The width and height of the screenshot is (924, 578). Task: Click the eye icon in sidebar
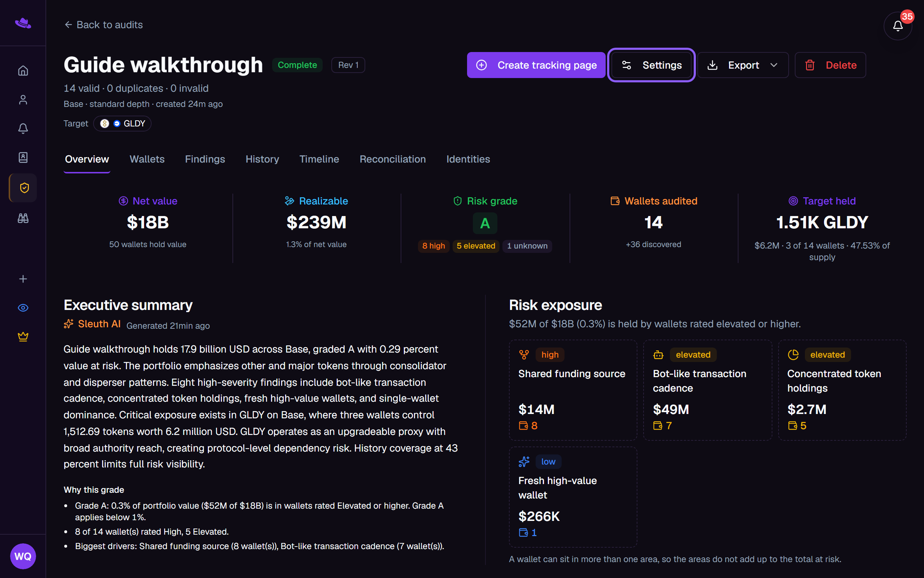tap(23, 308)
